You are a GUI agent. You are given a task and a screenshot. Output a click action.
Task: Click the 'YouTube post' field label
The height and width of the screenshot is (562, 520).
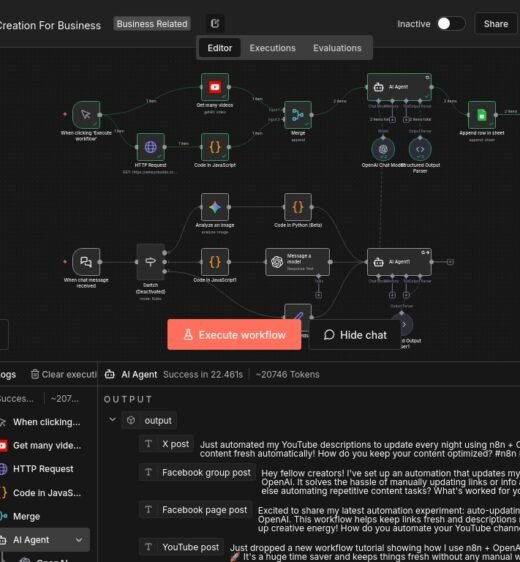190,547
